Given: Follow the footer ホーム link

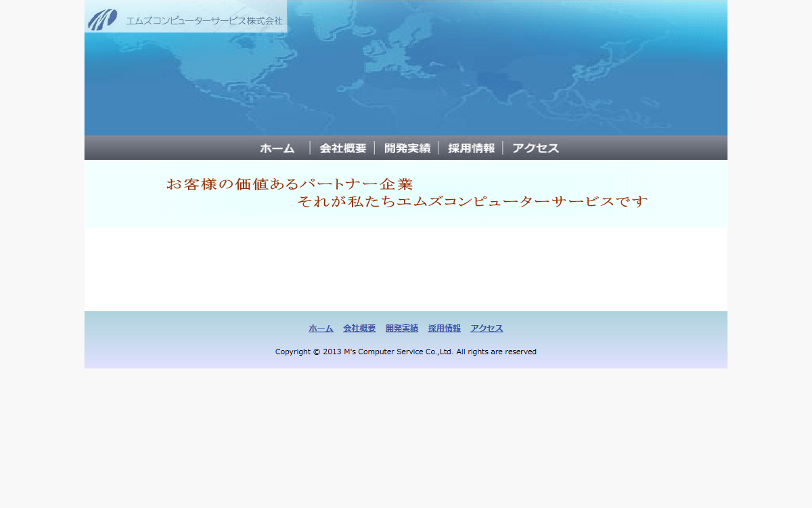Looking at the screenshot, I should coord(321,329).
